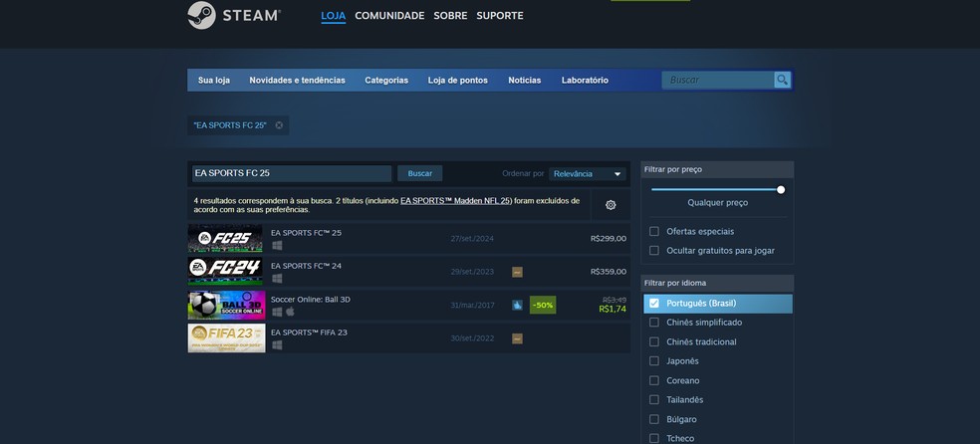Click the 27/set./2024 release date
Viewport: 980px width, 444px height.
(x=472, y=239)
